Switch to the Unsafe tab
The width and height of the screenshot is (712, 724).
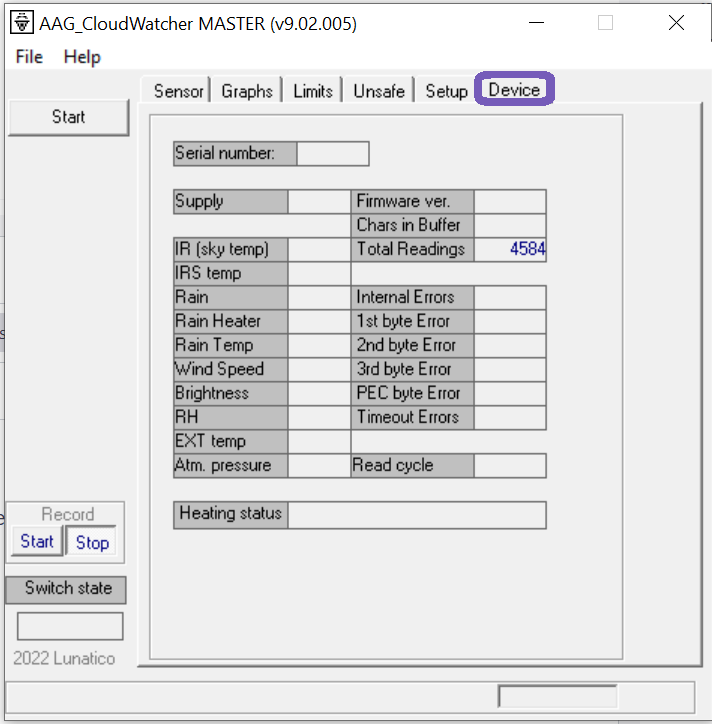379,91
